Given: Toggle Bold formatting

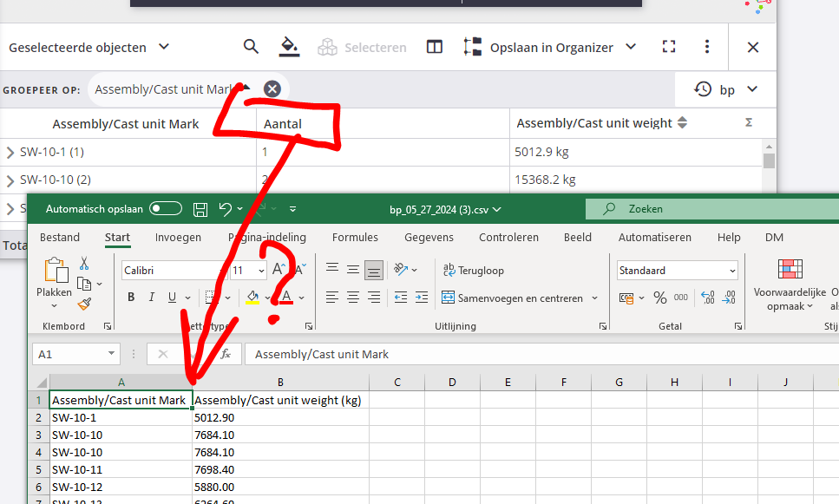Looking at the screenshot, I should pos(131,297).
